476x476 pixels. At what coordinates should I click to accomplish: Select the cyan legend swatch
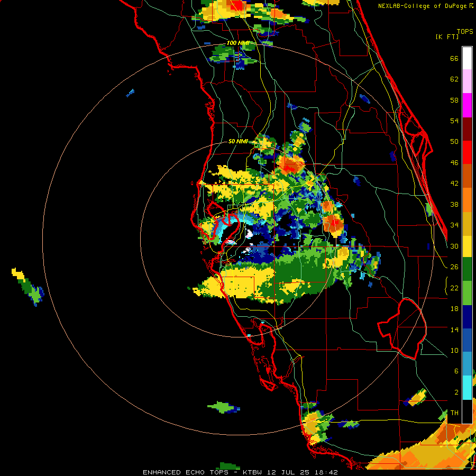click(x=467, y=388)
